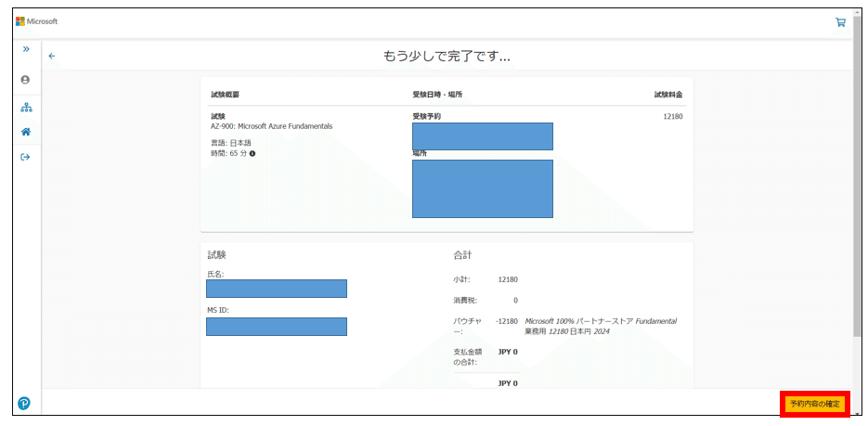Click the 受験日時・場所 column header
868x426 pixels.
tap(437, 95)
